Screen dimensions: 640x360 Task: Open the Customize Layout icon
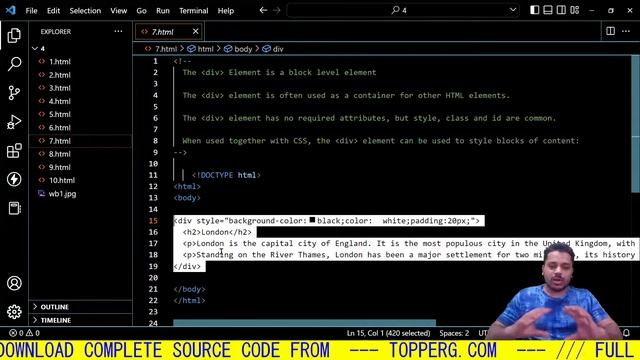[575, 10]
